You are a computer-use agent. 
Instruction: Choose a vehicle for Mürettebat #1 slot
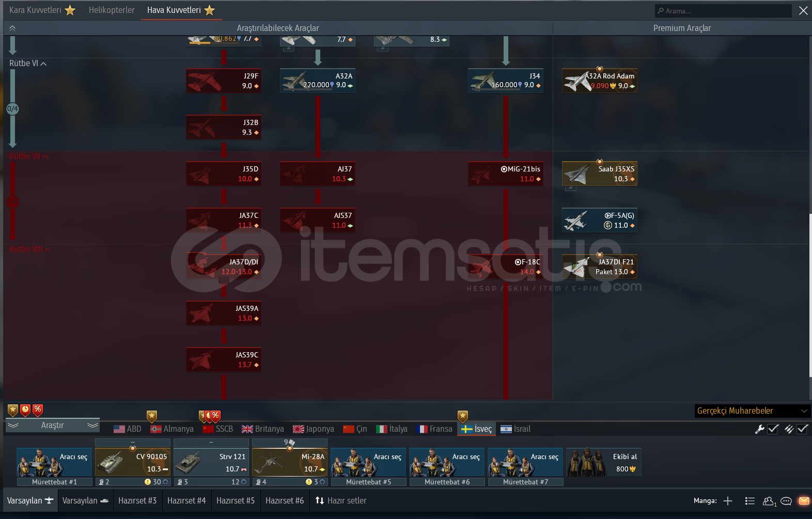coord(54,462)
